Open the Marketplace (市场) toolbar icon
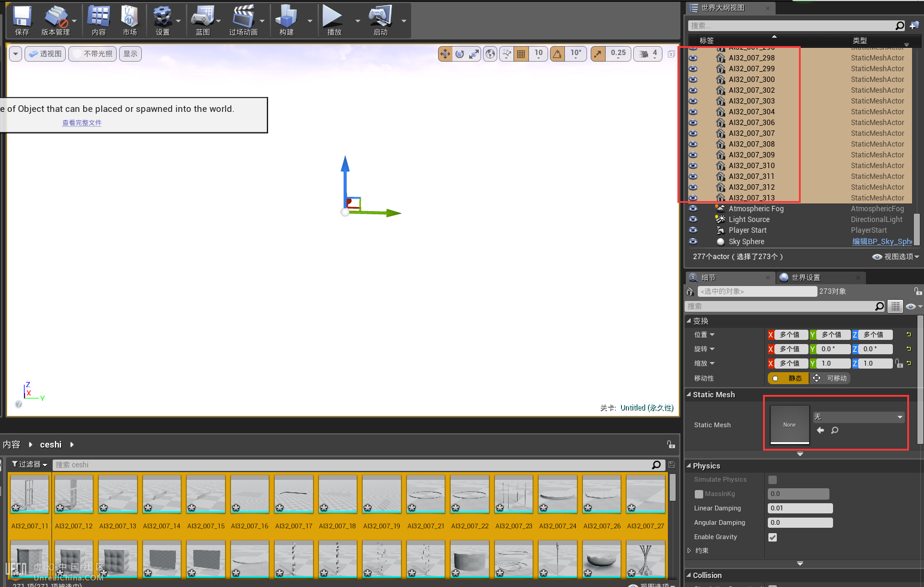Screen dimensions: 924x587 130,20
